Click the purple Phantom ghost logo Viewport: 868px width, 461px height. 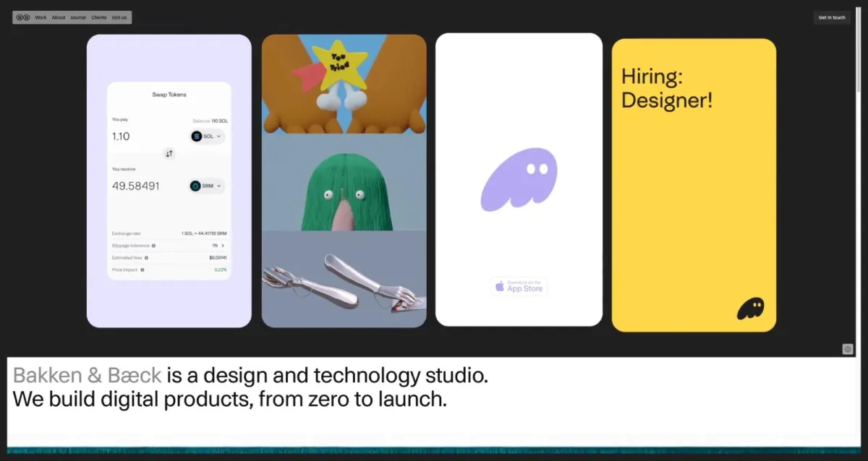(519, 179)
